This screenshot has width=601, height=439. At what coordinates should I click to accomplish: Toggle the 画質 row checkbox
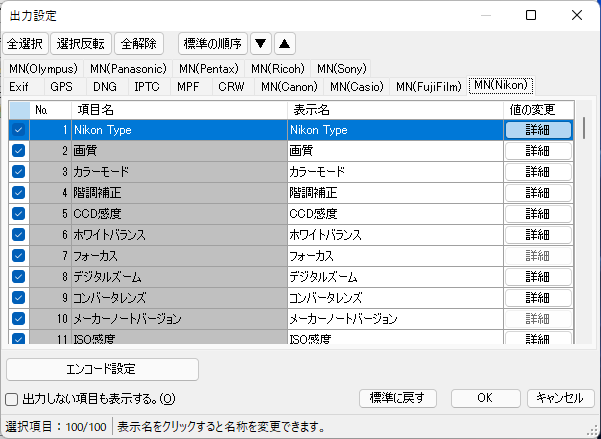point(18,151)
